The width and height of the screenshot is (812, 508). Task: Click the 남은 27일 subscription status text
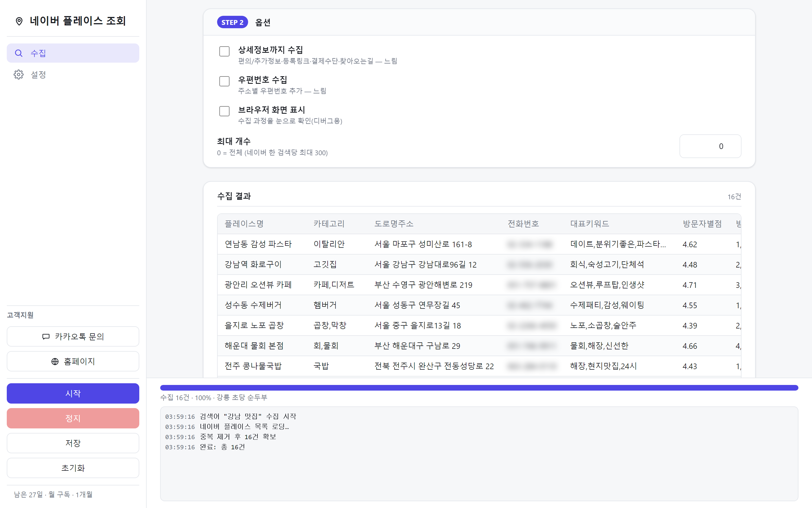point(53,494)
